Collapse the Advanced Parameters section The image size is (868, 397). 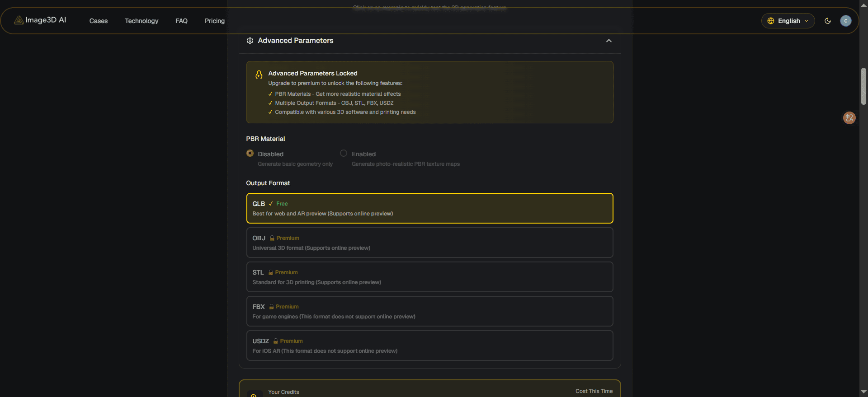[609, 41]
